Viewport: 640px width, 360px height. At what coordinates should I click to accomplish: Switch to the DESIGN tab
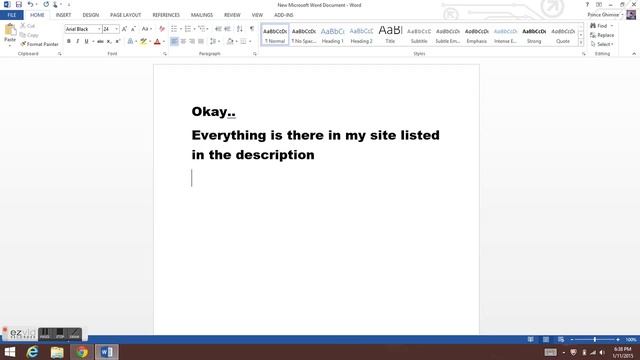(91, 15)
